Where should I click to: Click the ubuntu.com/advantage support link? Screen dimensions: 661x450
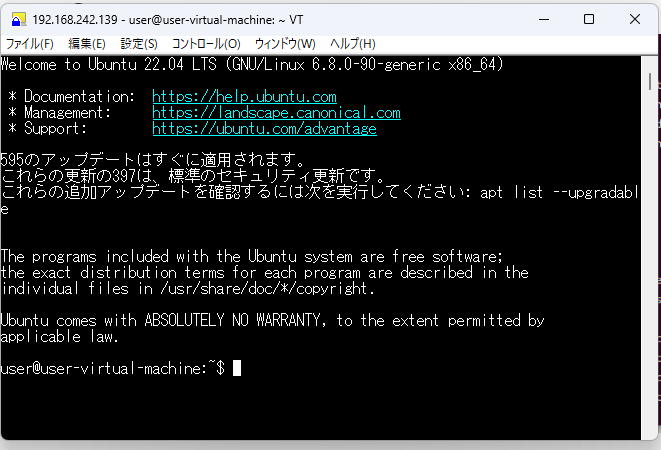(x=264, y=129)
